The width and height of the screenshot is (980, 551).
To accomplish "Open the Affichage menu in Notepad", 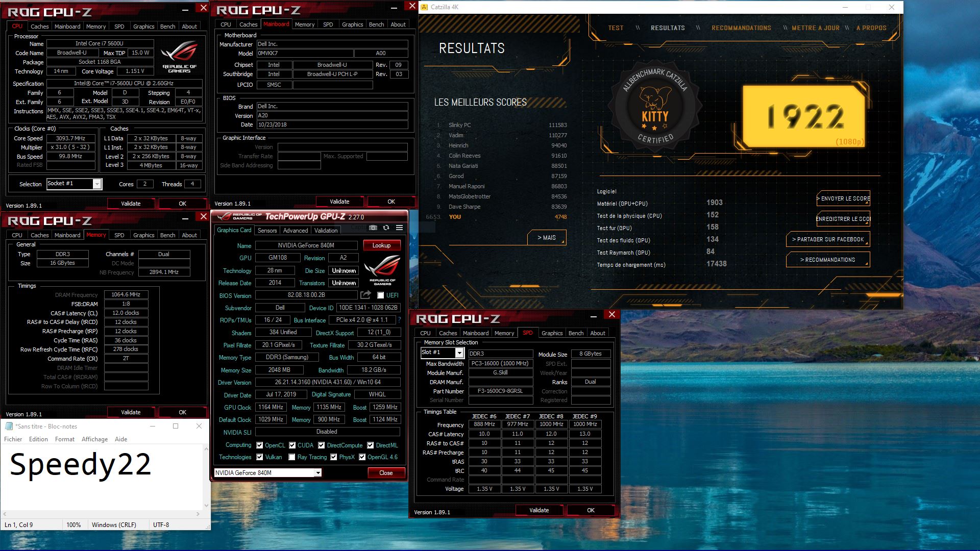I will 95,439.
